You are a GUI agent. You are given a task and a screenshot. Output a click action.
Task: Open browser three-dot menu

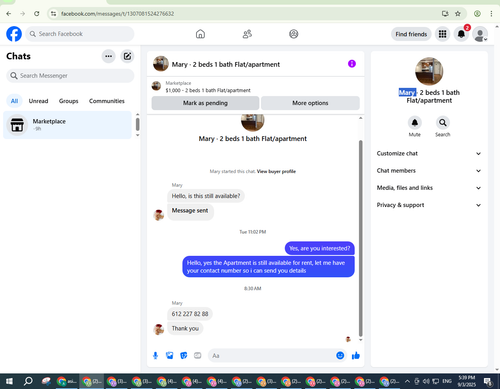(491, 14)
